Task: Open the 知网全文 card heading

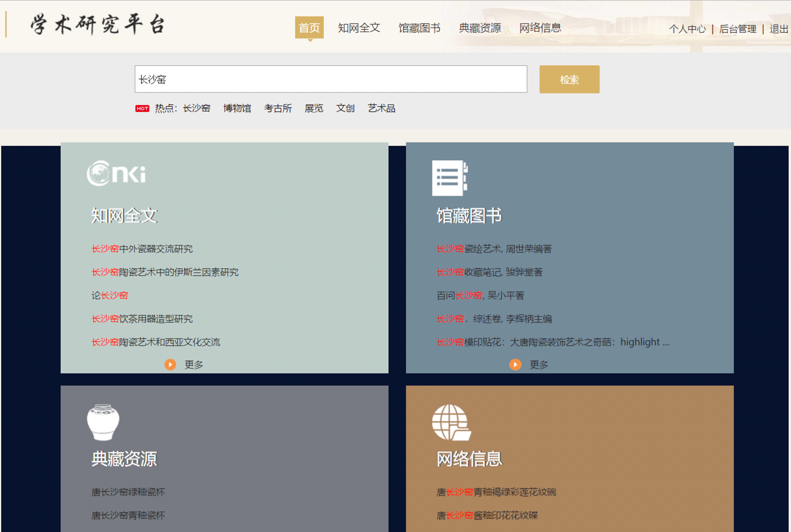Action: (125, 216)
